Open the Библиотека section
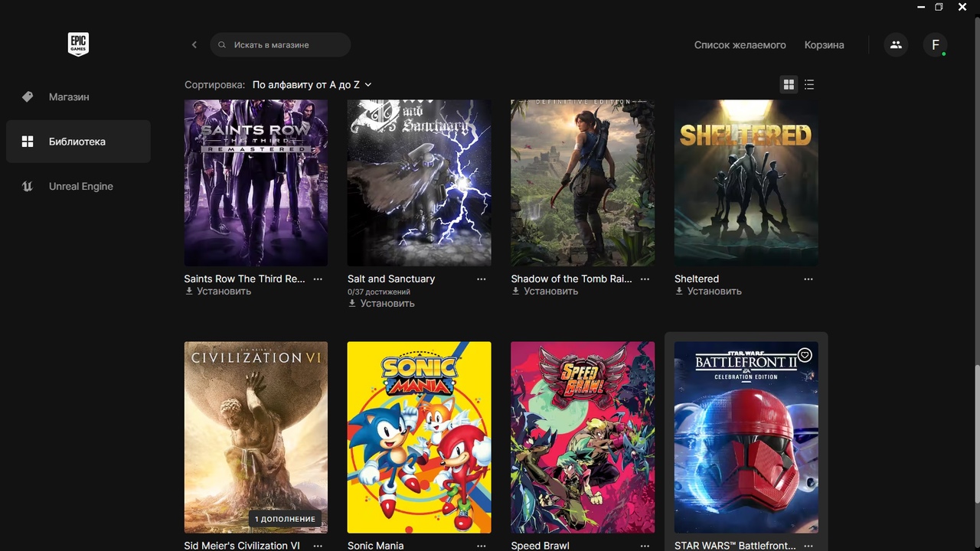 pyautogui.click(x=78, y=142)
